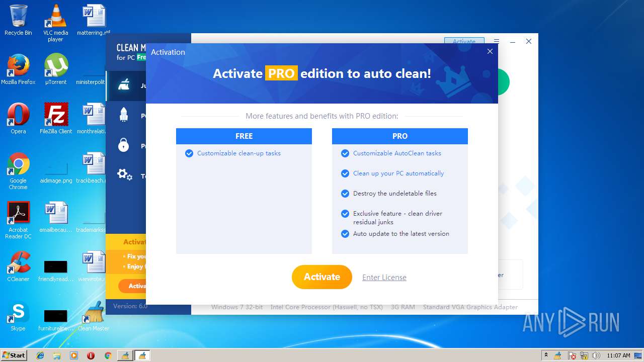Screen dimensions: 644x362
Task: Open Opera desktop icon
Action: pos(18,119)
